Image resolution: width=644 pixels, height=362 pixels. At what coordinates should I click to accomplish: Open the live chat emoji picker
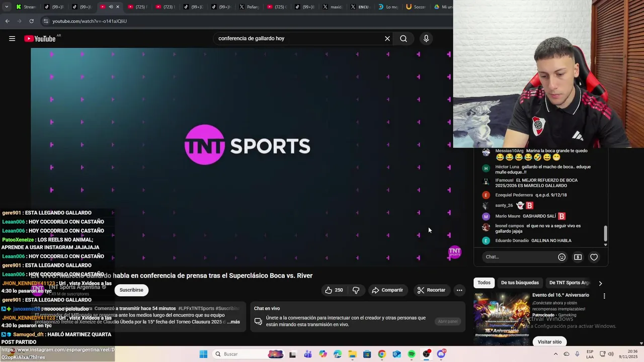561,257
